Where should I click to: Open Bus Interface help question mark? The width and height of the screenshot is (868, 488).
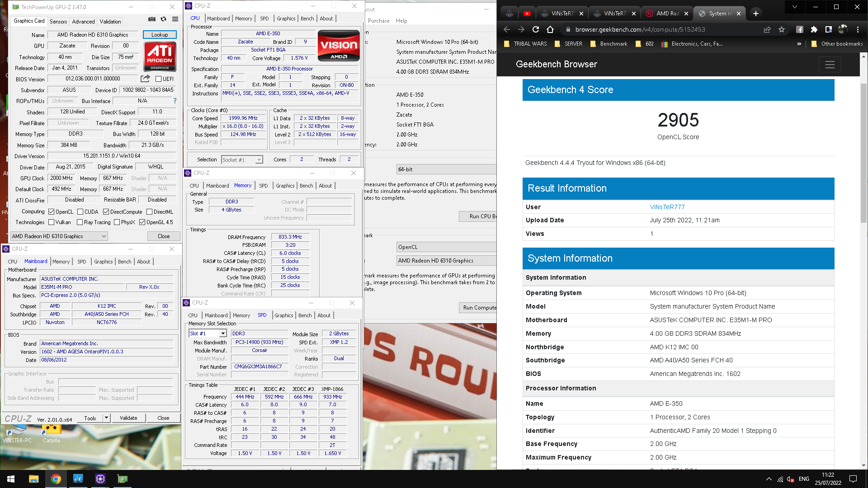click(x=175, y=101)
